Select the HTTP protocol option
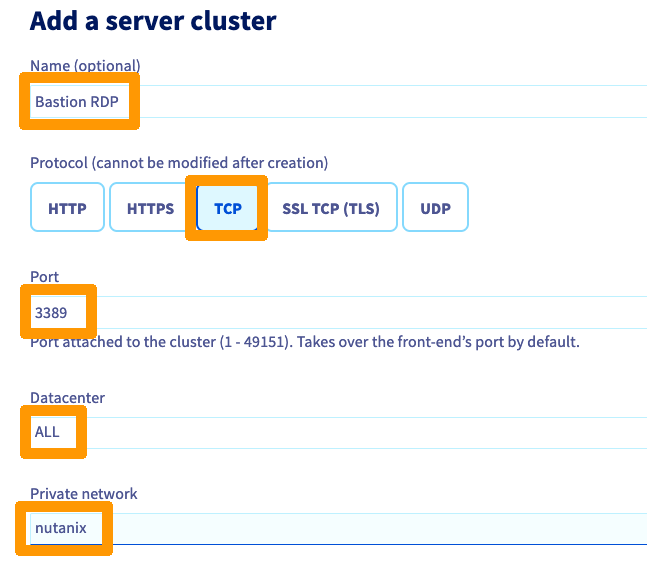Screen dimensions: 647x572 point(67,207)
